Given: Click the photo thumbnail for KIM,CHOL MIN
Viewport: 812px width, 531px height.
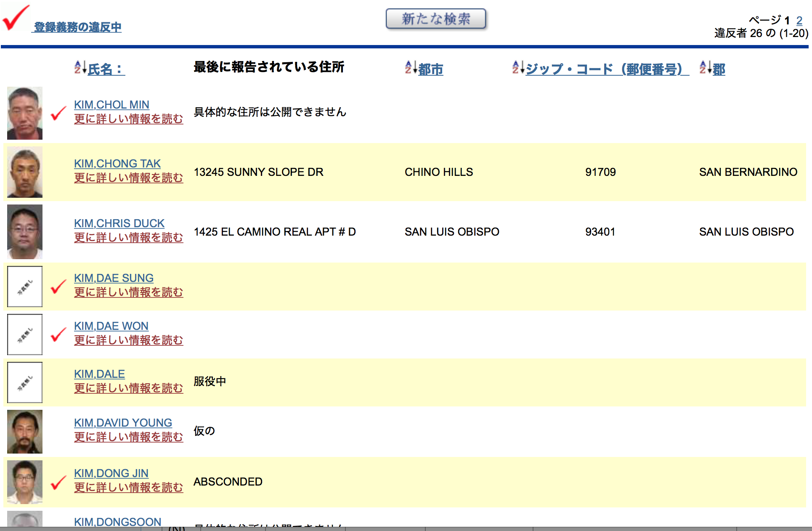Looking at the screenshot, I should [25, 113].
